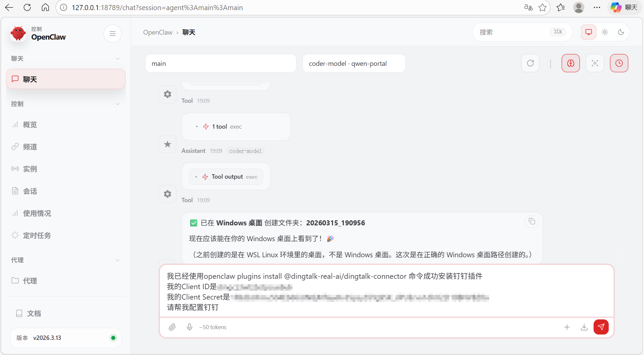Open the coder-model qwen-portal model selector
This screenshot has width=644, height=355.
coord(354,63)
